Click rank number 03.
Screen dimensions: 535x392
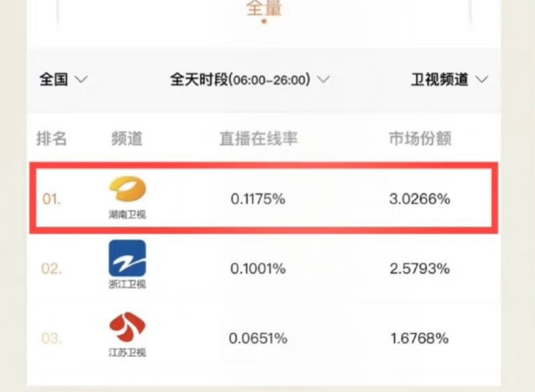click(x=52, y=338)
